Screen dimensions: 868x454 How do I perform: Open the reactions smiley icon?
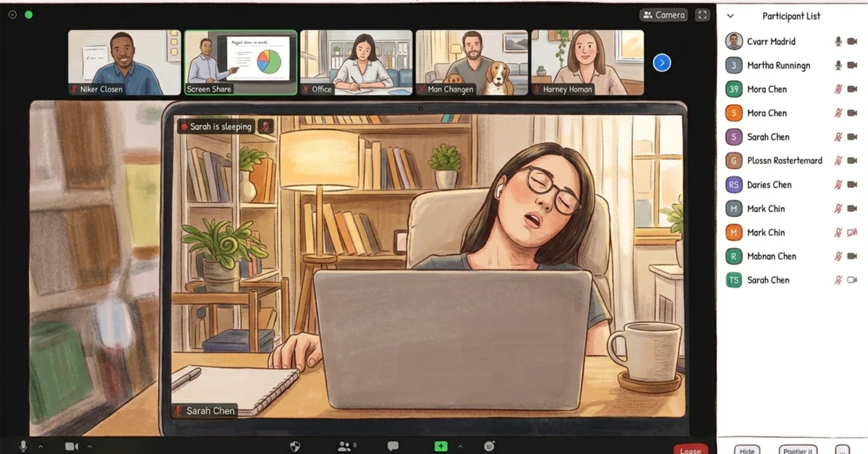point(490,446)
